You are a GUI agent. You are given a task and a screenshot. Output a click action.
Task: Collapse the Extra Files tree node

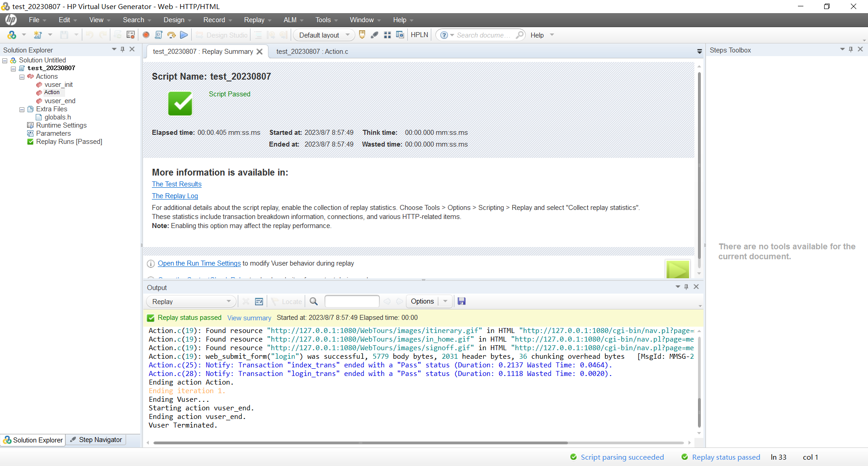tap(22, 109)
